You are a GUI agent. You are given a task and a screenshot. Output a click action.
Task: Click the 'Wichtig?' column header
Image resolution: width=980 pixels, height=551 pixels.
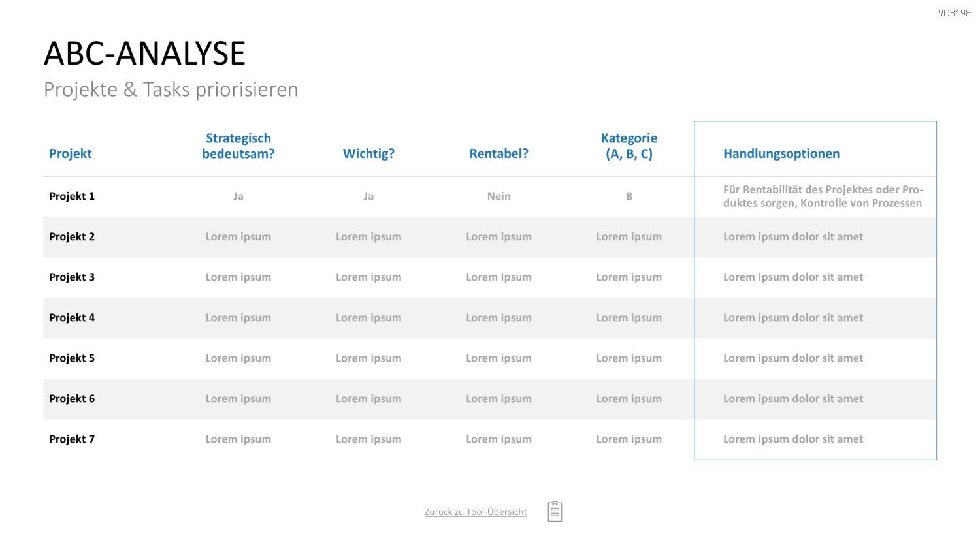[368, 153]
